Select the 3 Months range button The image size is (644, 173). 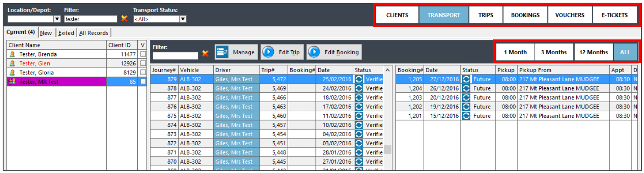coord(553,52)
